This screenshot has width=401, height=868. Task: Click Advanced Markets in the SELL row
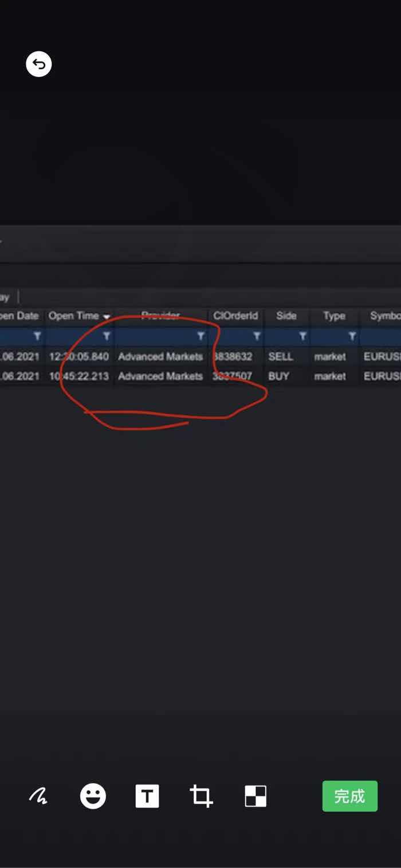tap(160, 356)
